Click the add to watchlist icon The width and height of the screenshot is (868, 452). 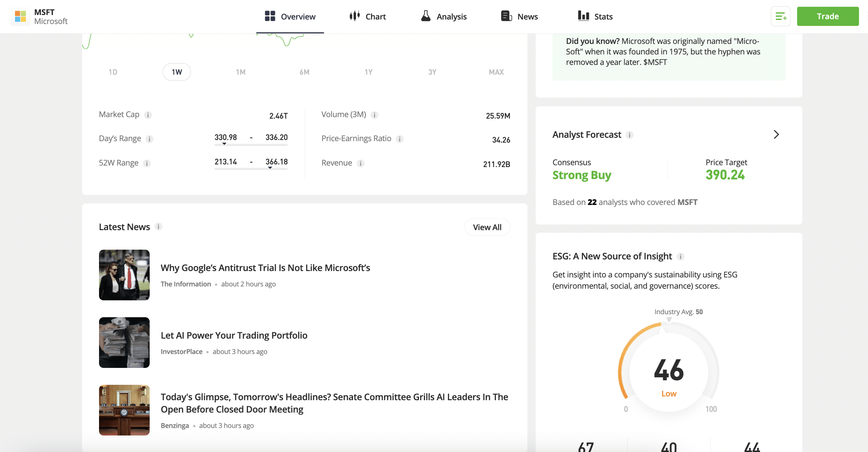780,17
